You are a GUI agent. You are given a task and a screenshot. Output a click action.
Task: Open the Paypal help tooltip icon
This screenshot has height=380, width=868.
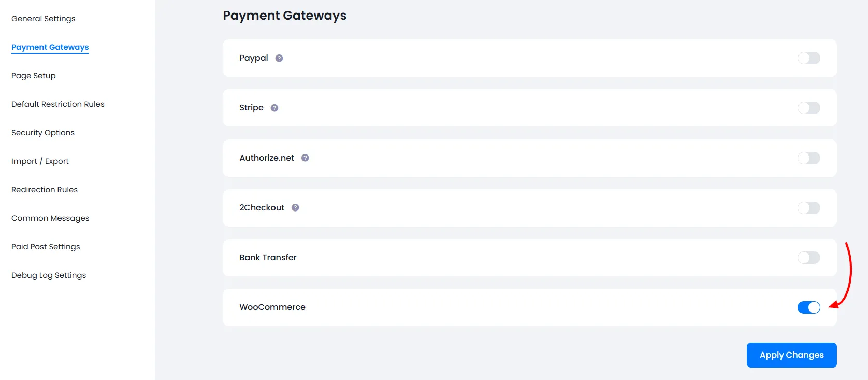(x=279, y=58)
